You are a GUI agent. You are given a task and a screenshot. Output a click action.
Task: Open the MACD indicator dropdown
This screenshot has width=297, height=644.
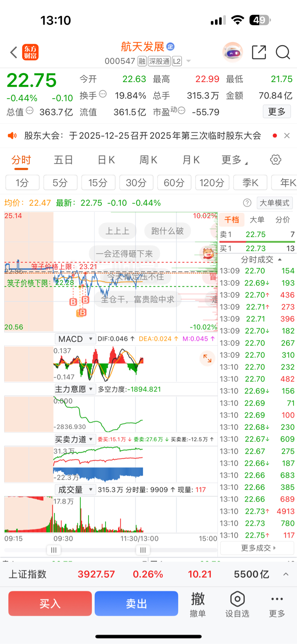pyautogui.click(x=75, y=339)
